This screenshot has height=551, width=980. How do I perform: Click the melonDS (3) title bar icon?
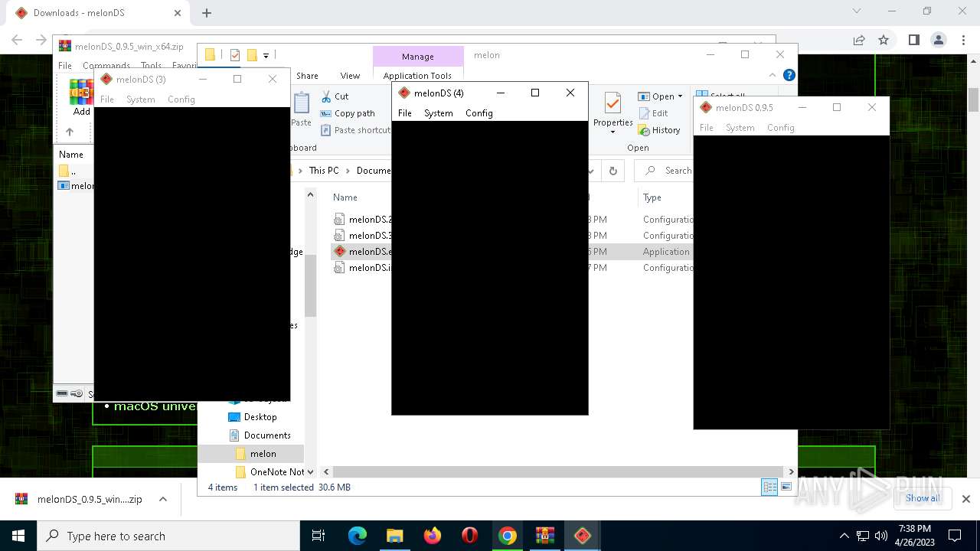tap(106, 80)
